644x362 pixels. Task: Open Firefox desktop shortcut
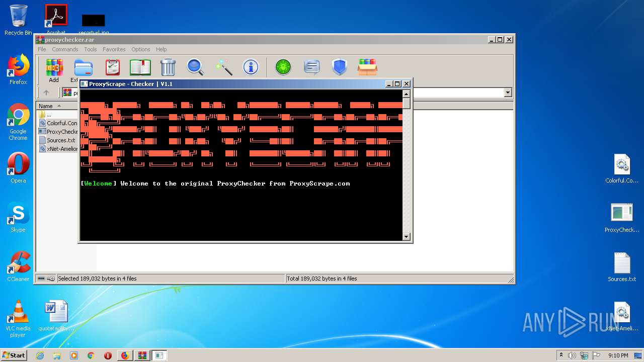coord(18,69)
